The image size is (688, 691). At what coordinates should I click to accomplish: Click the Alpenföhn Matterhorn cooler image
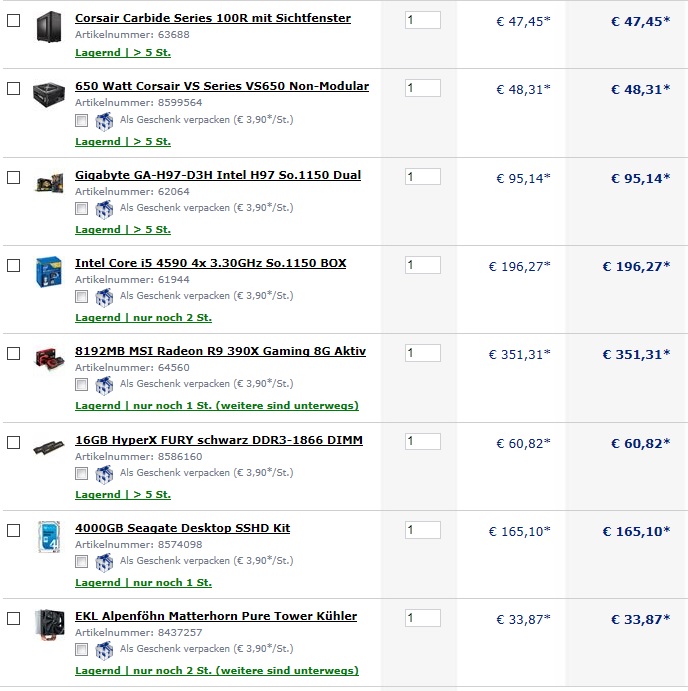47,625
